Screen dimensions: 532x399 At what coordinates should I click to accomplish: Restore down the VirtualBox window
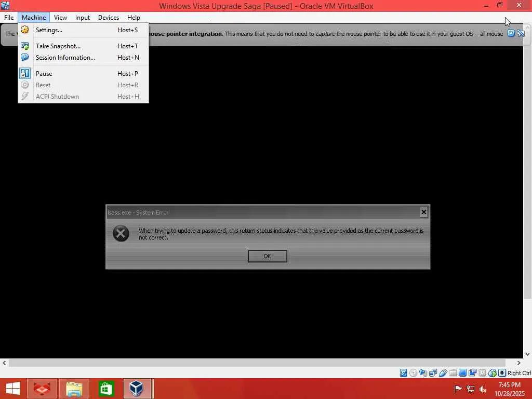pos(500,5)
